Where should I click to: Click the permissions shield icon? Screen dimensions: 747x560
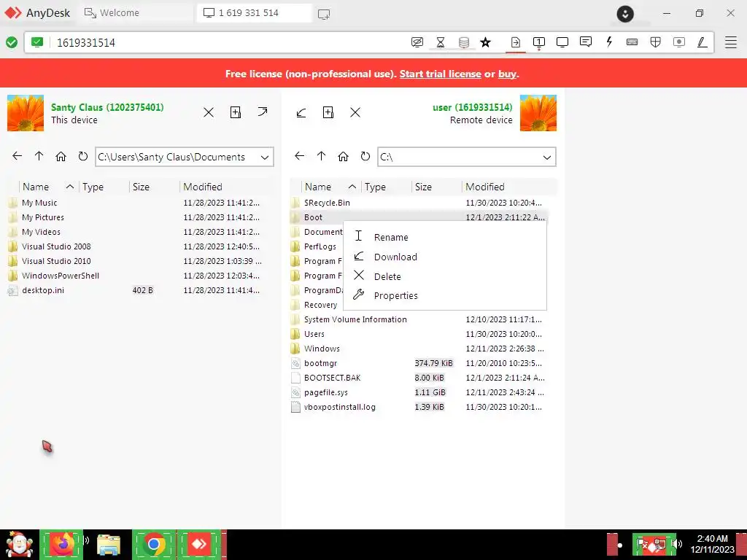tap(656, 42)
